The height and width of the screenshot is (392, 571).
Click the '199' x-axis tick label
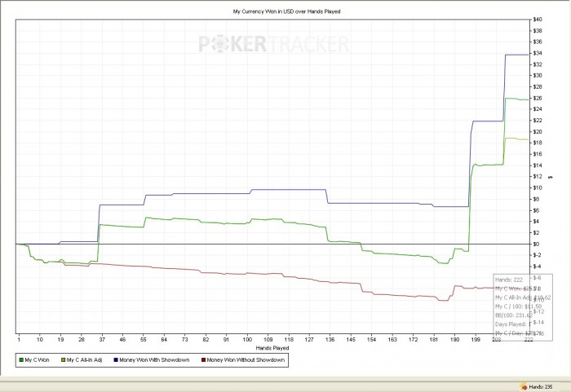[x=476, y=339]
